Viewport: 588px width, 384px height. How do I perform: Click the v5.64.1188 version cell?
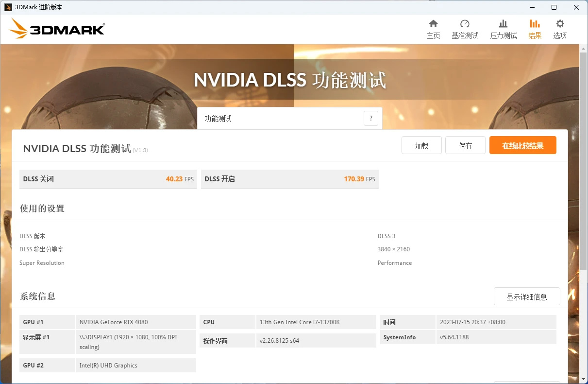[496, 337]
